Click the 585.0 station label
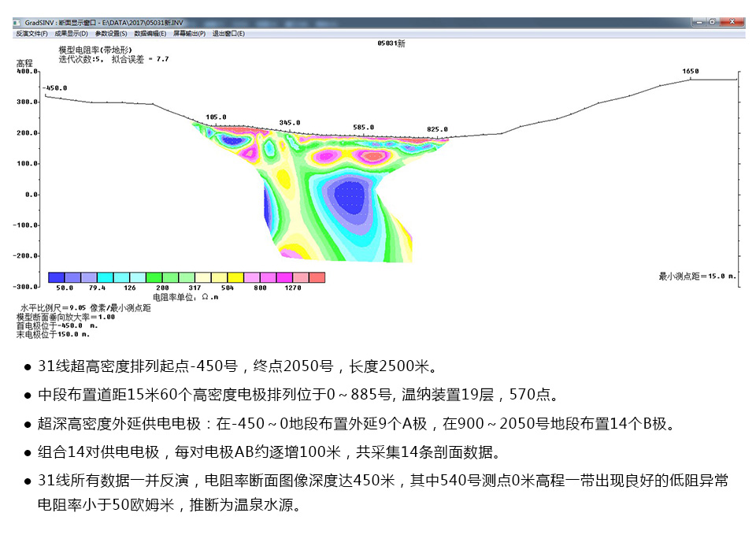 tap(364, 128)
